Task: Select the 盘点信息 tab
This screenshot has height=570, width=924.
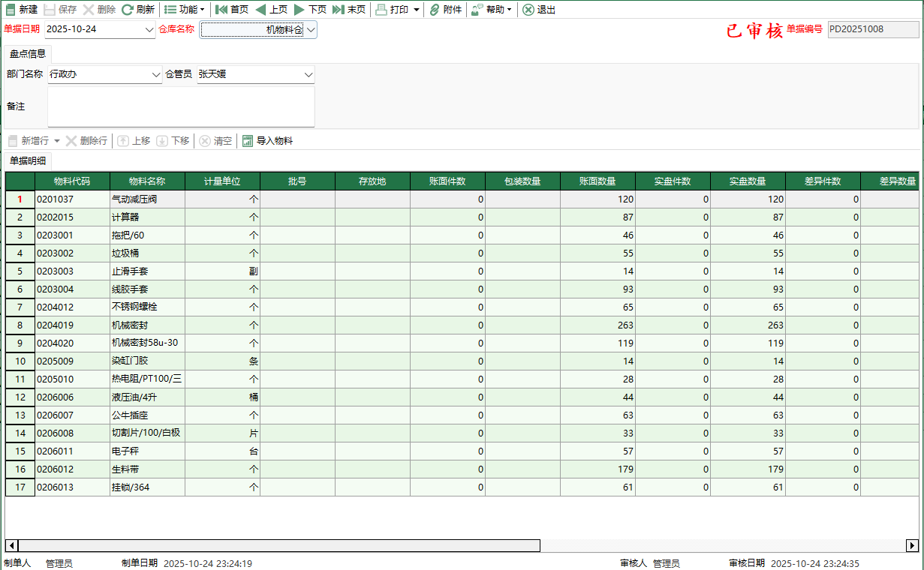Action: (28, 54)
